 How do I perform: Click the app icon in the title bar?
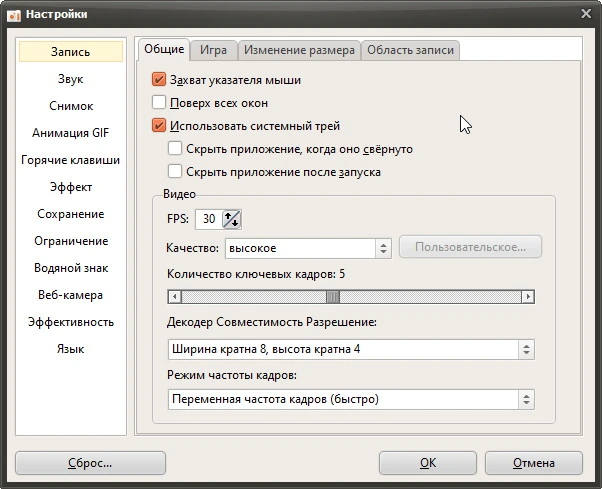tap(14, 15)
